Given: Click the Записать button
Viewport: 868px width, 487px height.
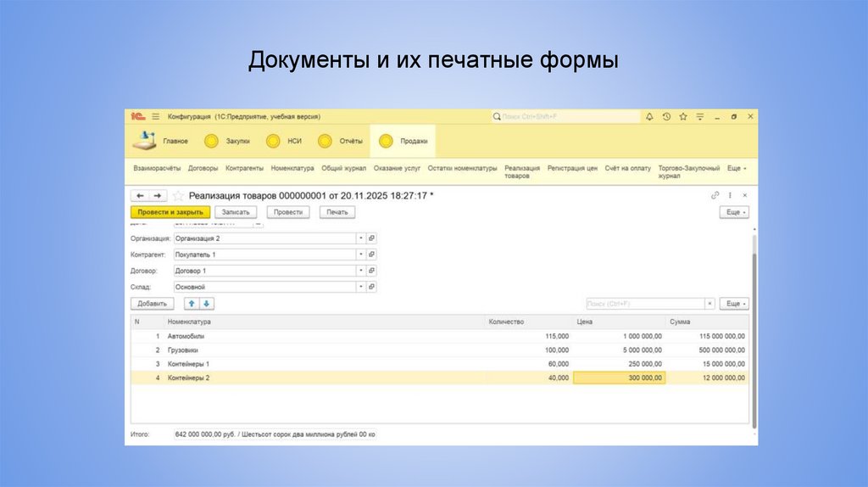Looking at the screenshot, I should [236, 212].
